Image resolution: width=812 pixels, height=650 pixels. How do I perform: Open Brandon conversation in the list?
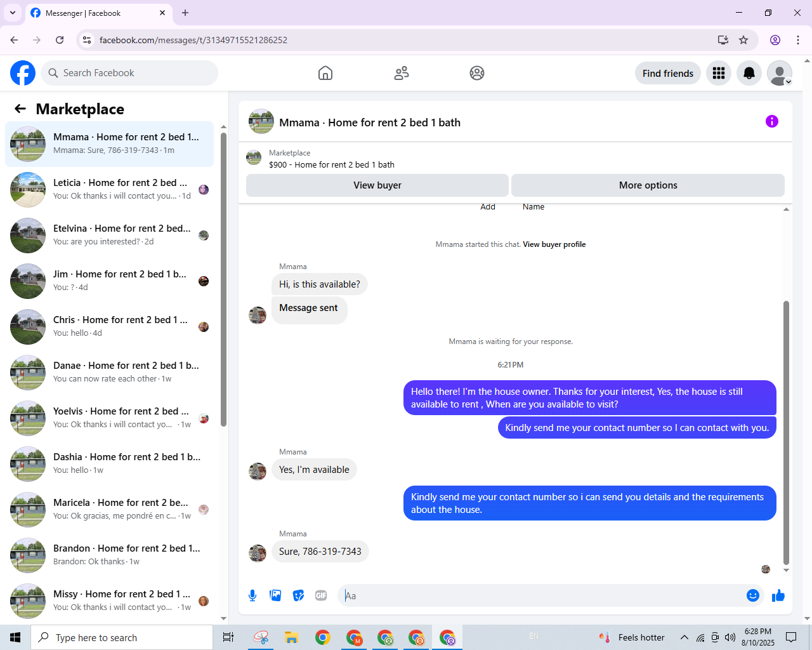(x=109, y=555)
